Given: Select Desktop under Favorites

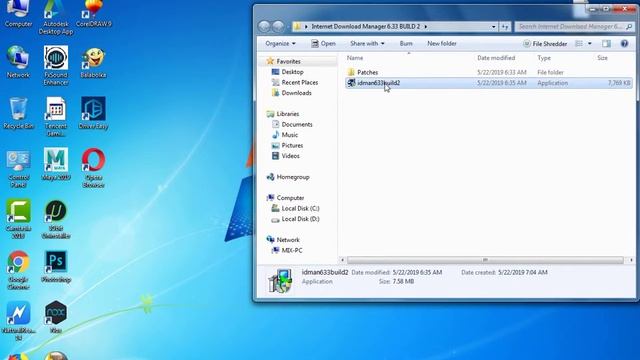Looking at the screenshot, I should [x=292, y=72].
